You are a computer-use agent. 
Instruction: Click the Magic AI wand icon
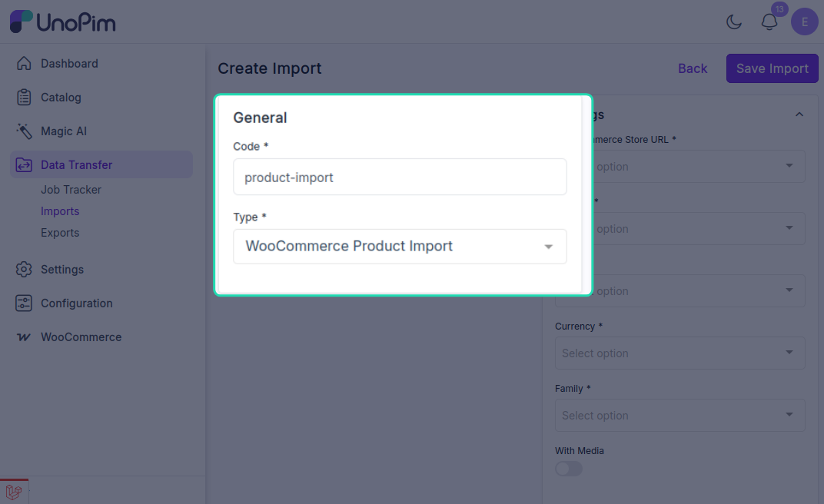point(24,131)
